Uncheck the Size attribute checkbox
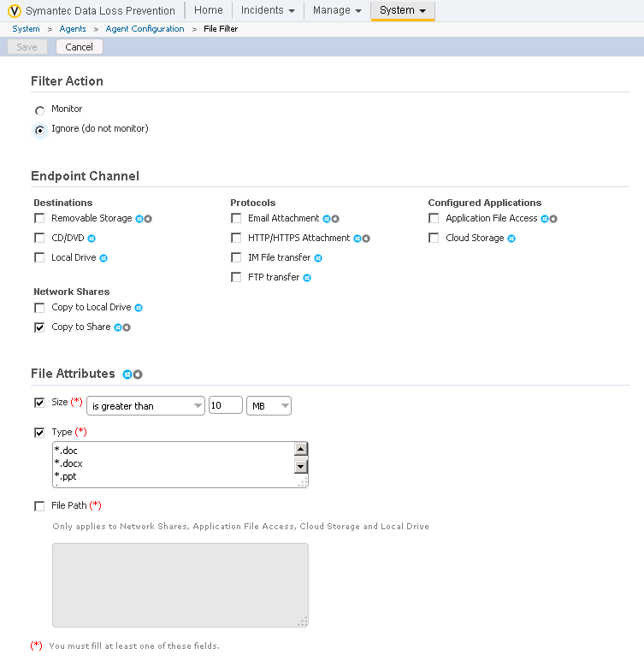 (x=39, y=403)
